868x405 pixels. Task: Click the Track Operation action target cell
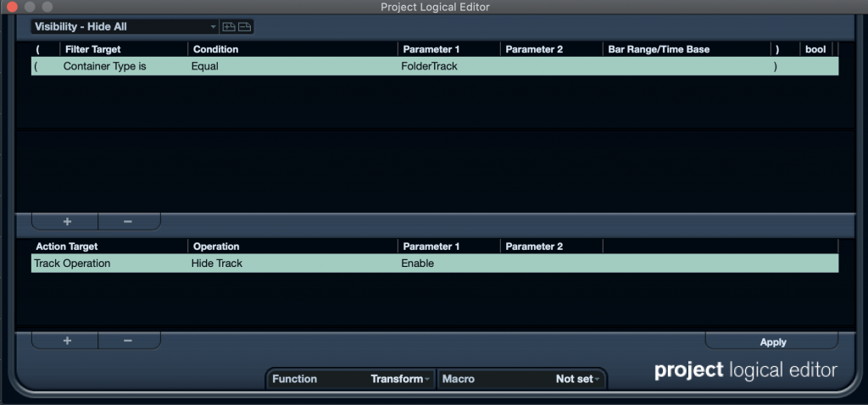(x=109, y=264)
